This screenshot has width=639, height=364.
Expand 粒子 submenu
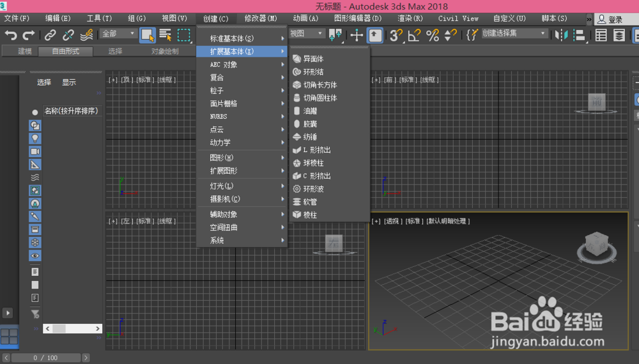242,91
